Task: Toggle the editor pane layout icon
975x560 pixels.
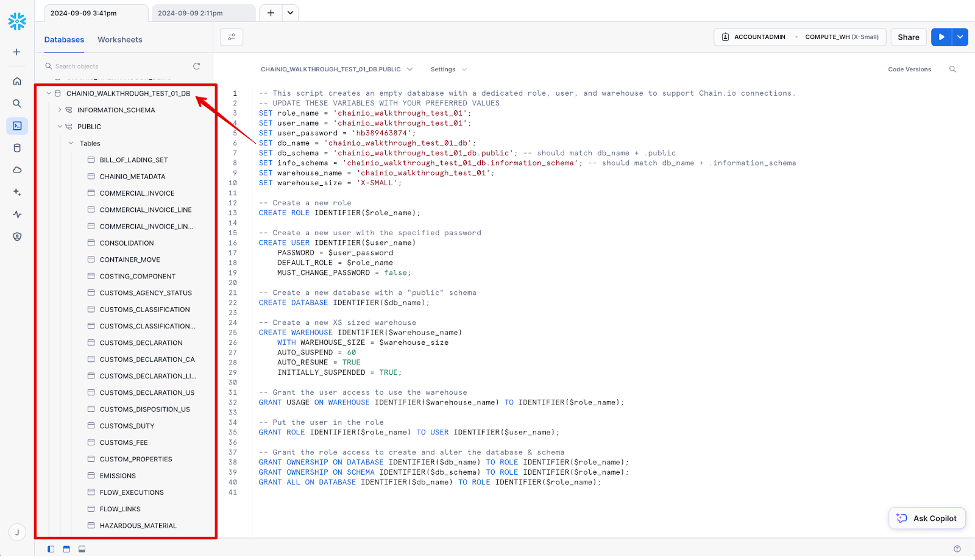Action: (x=66, y=549)
